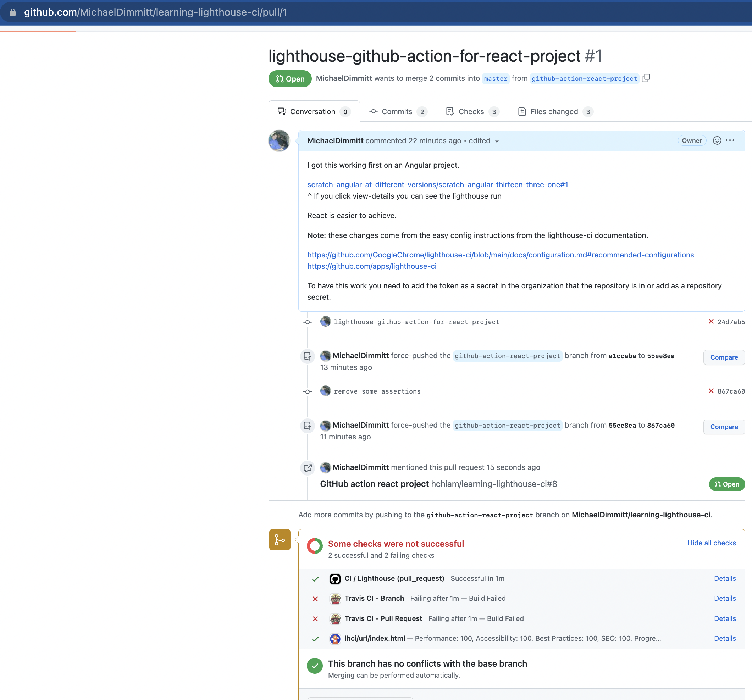Click the red X status on 24d7ab6
The width and height of the screenshot is (752, 700).
pos(711,321)
